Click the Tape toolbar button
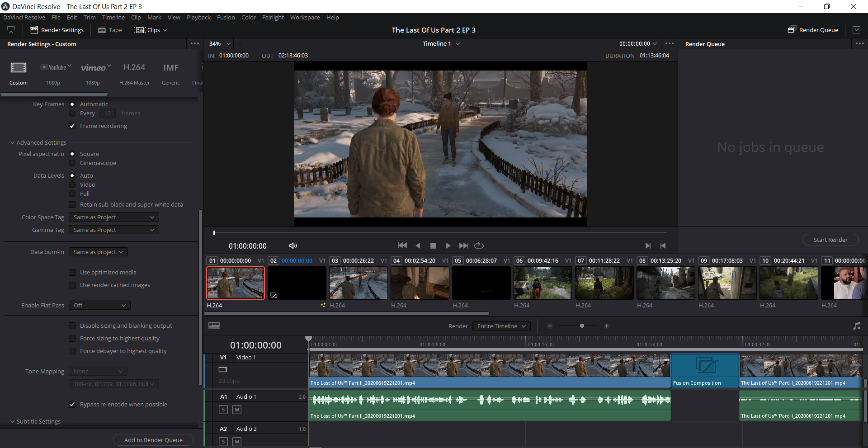Viewport: 868px width, 448px height. tap(110, 30)
